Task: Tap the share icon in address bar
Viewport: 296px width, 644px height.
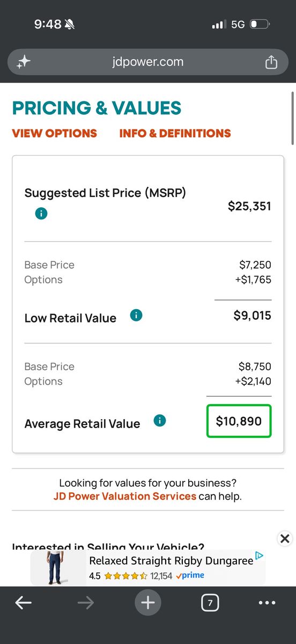Action: [x=271, y=62]
